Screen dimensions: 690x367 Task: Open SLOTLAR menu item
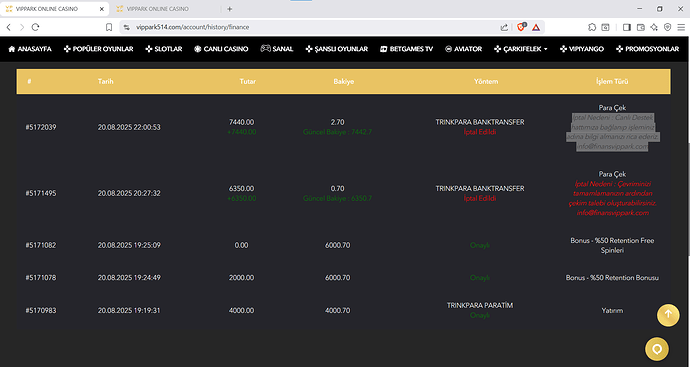[x=164, y=49]
